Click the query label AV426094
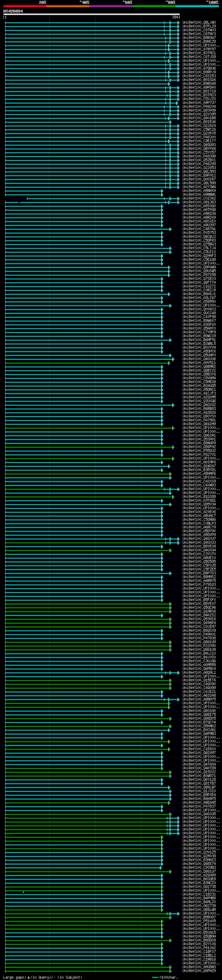 pos(13,11)
